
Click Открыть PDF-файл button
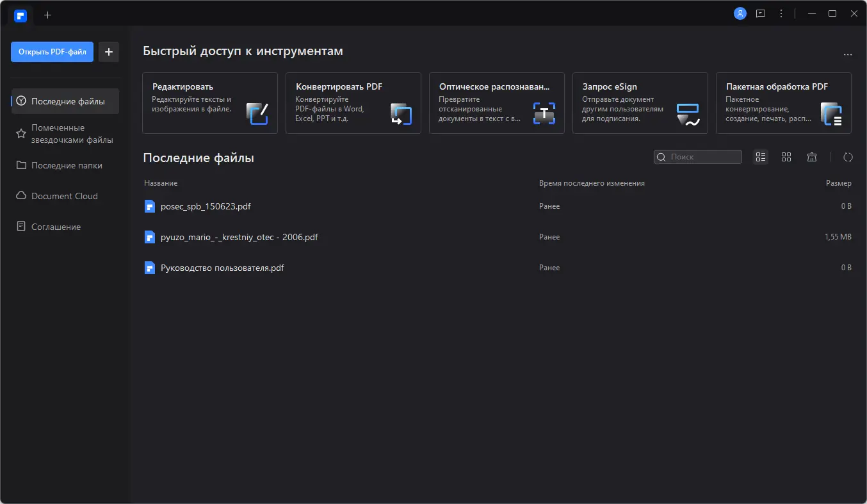click(52, 52)
